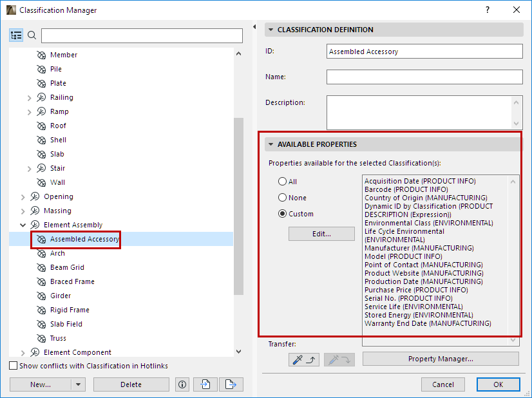
Task: Open the info button in bottom toolbar
Action: 182,384
